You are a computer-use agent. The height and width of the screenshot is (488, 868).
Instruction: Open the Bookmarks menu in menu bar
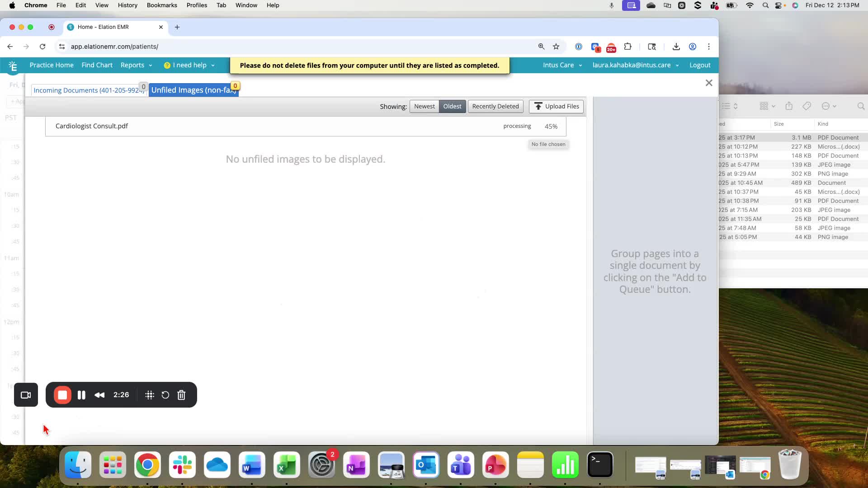[x=162, y=5]
